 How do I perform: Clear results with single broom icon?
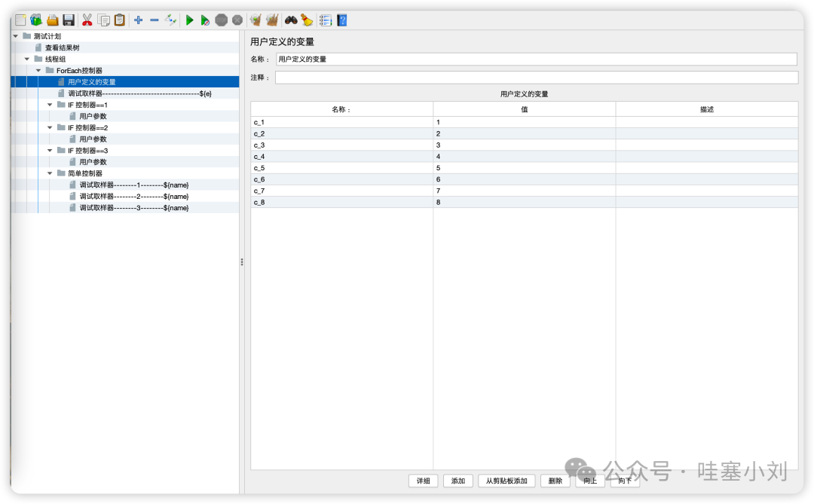[256, 20]
